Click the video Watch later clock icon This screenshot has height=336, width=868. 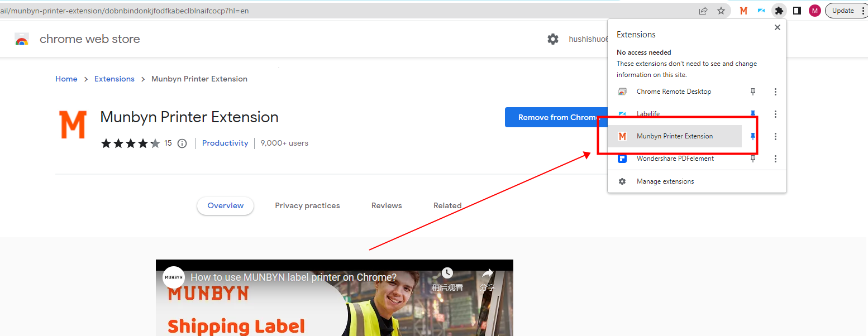click(x=447, y=273)
